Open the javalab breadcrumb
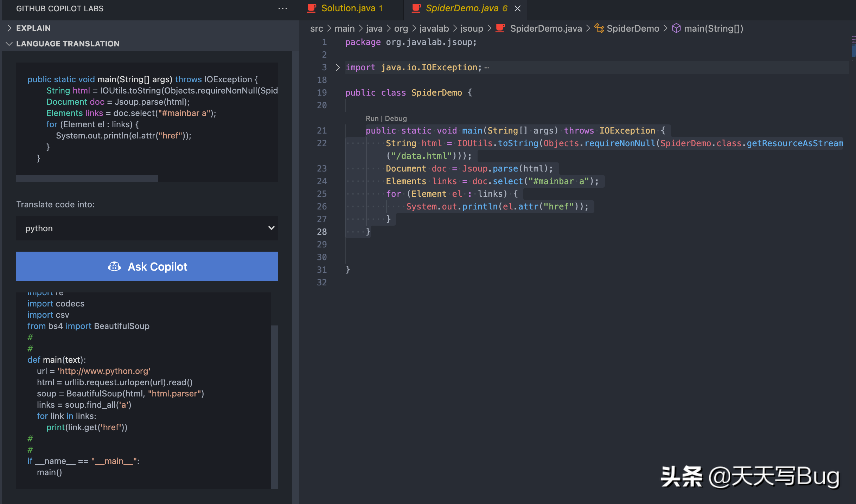Screen dimensions: 856x504 [434, 28]
